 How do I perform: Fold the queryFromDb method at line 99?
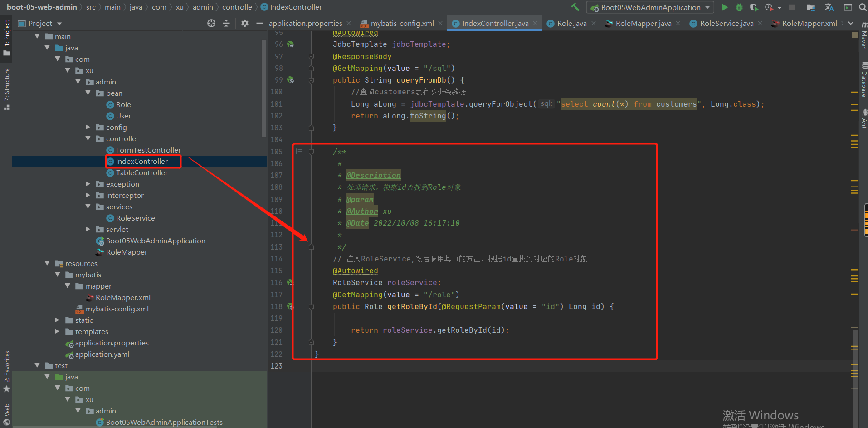pos(311,80)
